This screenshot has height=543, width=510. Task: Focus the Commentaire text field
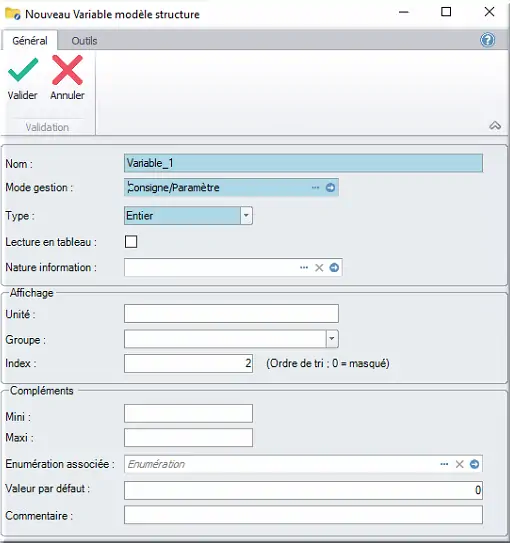click(303, 515)
